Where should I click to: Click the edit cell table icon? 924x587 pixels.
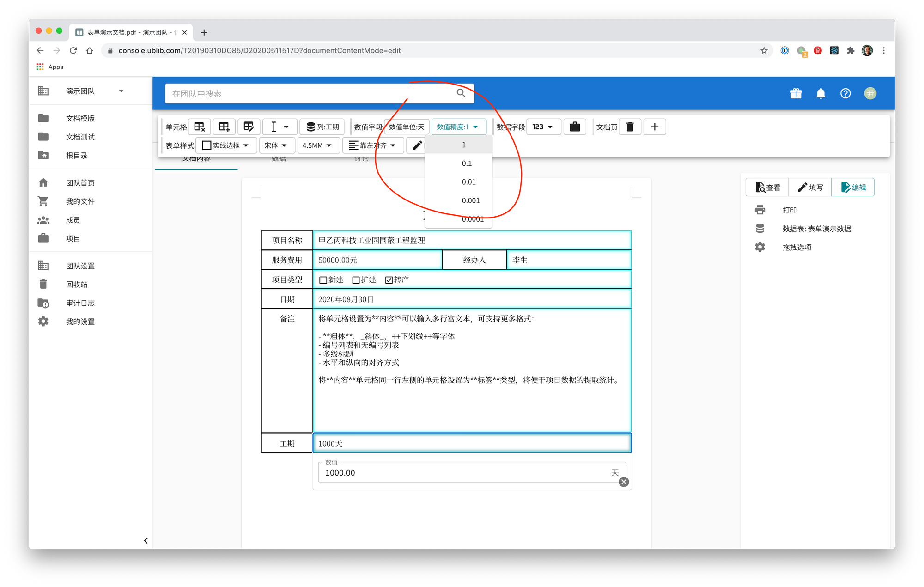click(249, 127)
